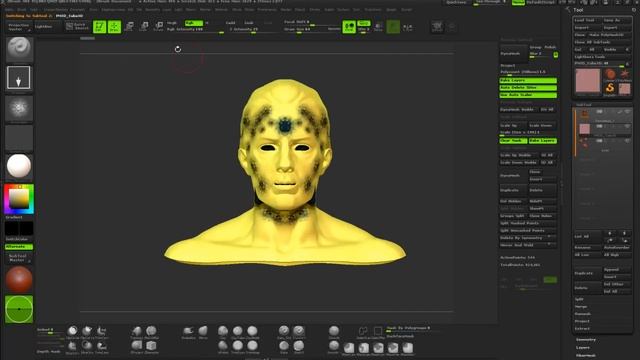Open the alpha thumbnail selector

click(19, 108)
